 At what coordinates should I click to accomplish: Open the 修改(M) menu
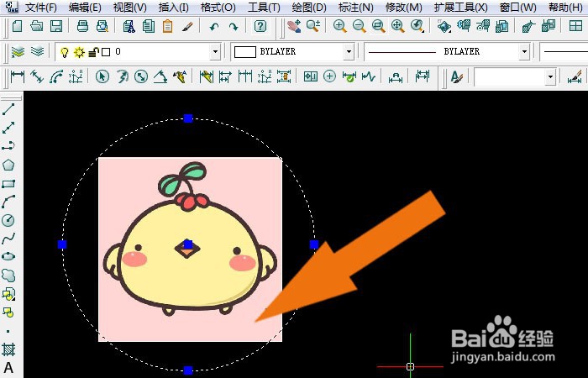pyautogui.click(x=403, y=7)
